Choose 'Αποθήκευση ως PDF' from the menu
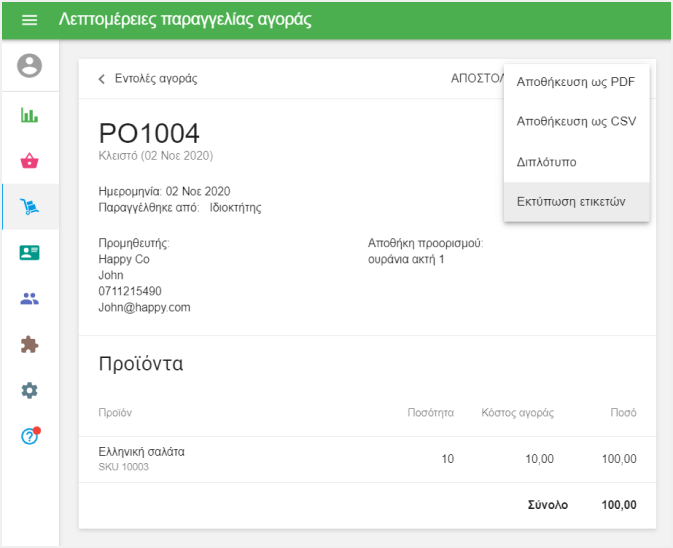This screenshot has height=548, width=673. tap(576, 82)
